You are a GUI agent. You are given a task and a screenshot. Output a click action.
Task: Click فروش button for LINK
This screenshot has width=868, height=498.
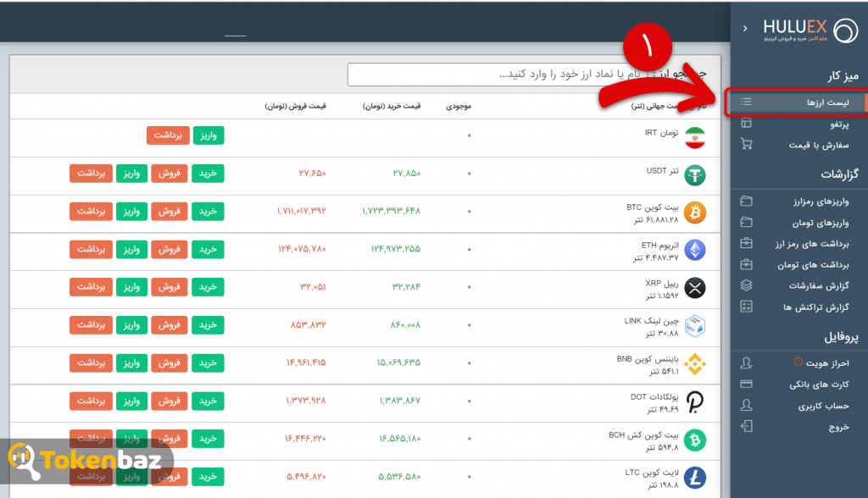click(170, 325)
